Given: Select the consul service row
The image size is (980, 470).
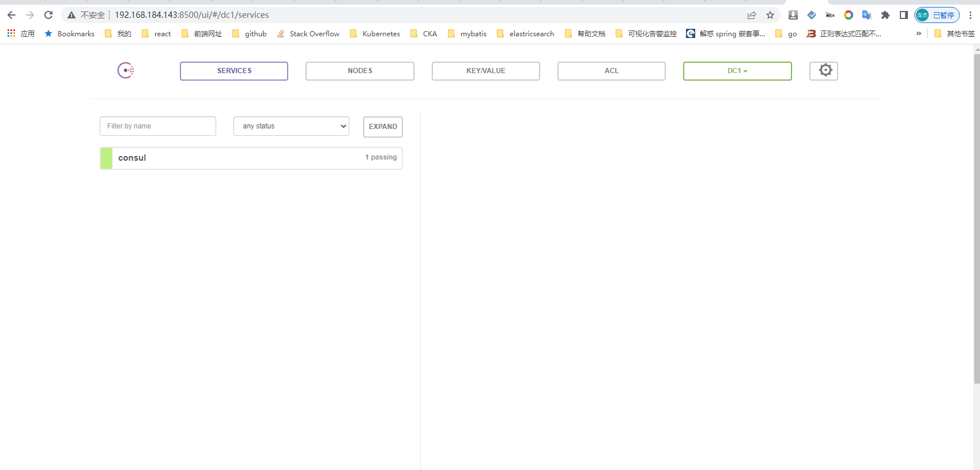Looking at the screenshot, I should 251,158.
